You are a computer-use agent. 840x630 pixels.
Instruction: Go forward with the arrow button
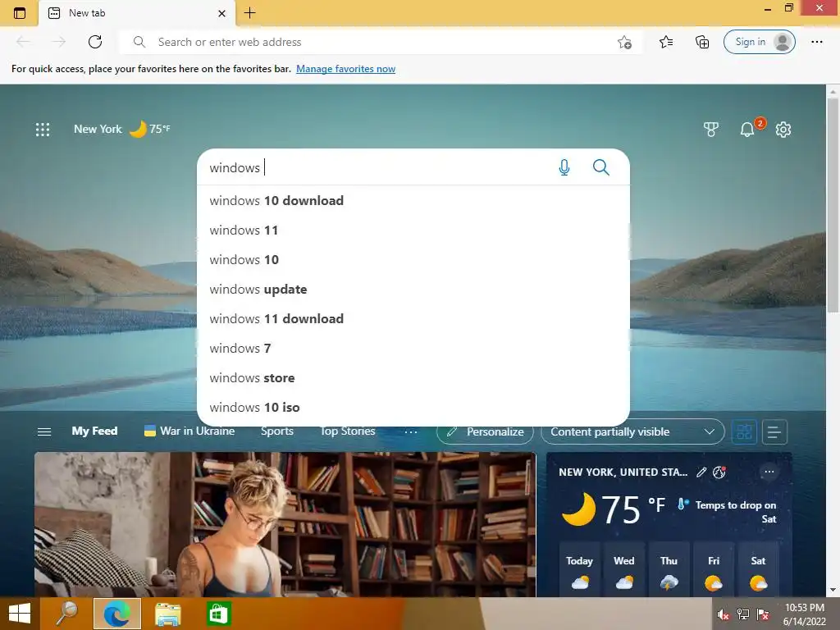pos(59,42)
